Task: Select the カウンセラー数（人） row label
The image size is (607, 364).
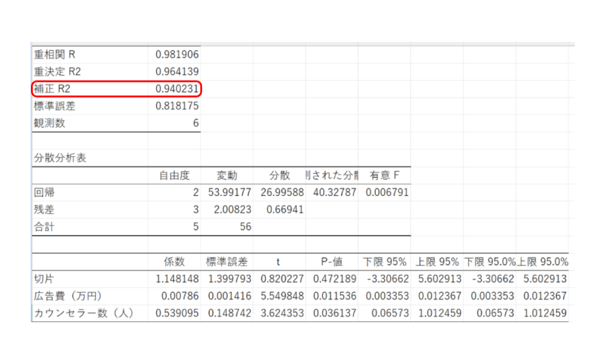Action: click(83, 314)
